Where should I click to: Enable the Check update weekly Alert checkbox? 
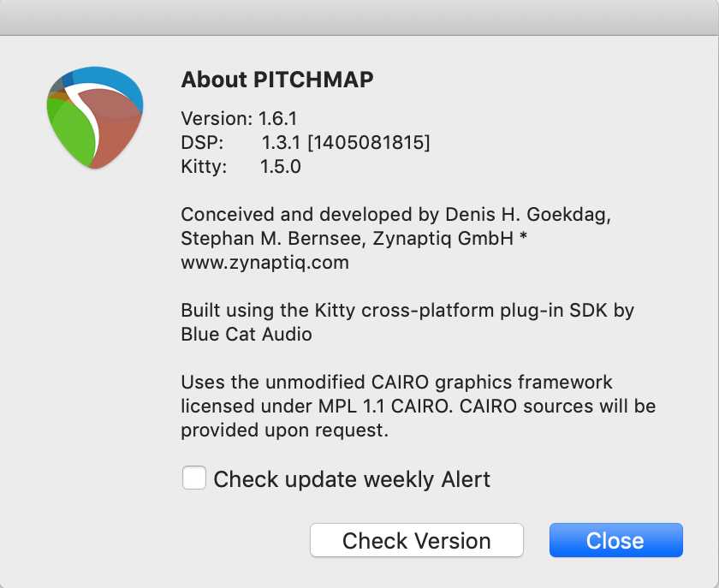click(x=194, y=478)
